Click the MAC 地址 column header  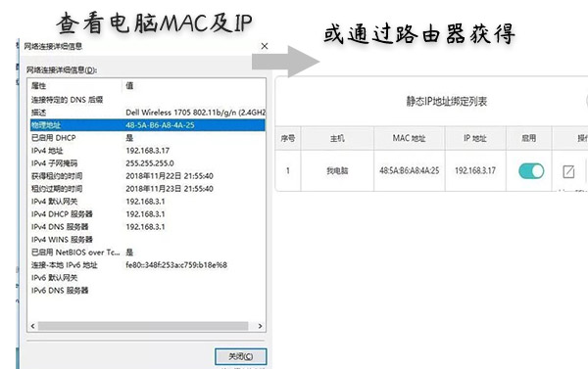coord(409,138)
